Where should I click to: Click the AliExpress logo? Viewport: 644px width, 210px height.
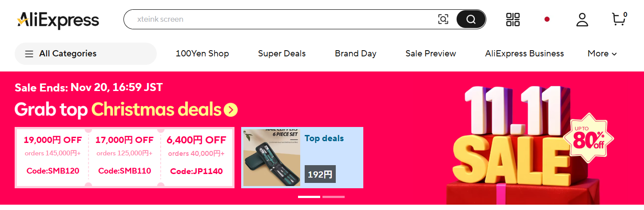(58, 20)
